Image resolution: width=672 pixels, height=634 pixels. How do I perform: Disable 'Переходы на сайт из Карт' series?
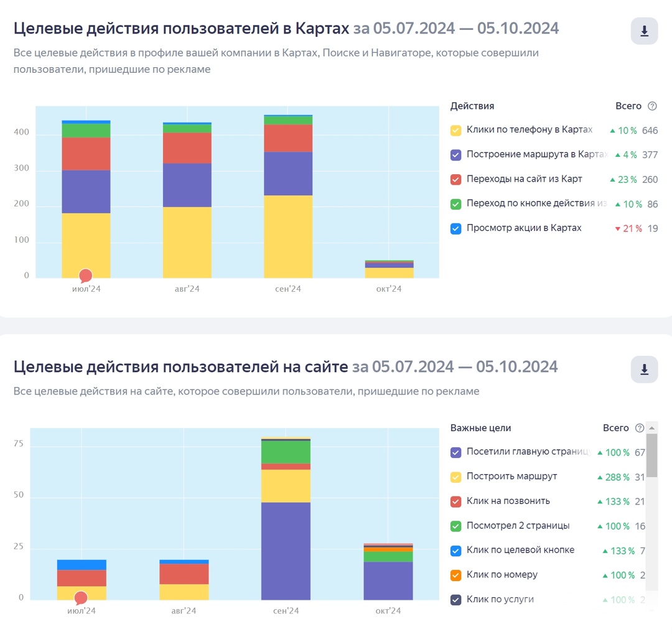click(x=455, y=179)
